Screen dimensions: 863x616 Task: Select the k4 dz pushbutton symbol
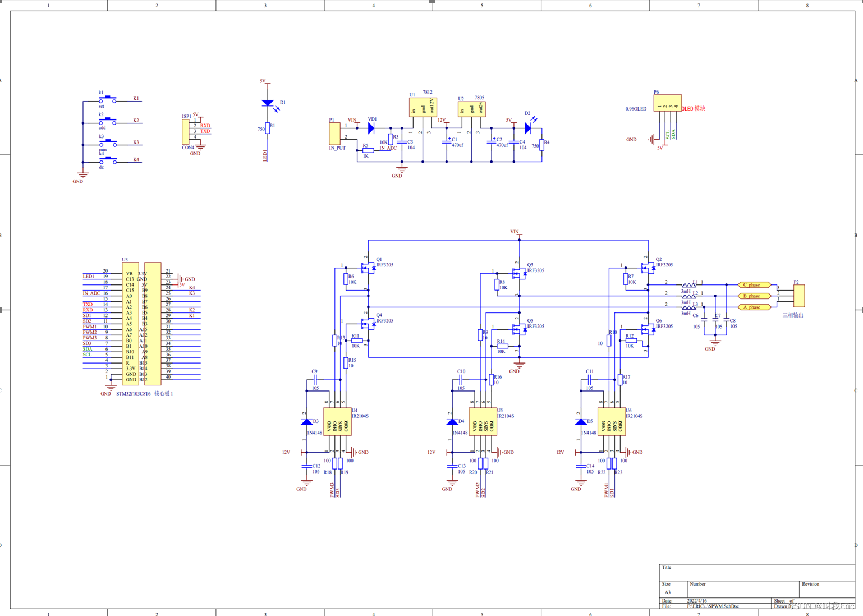108,160
